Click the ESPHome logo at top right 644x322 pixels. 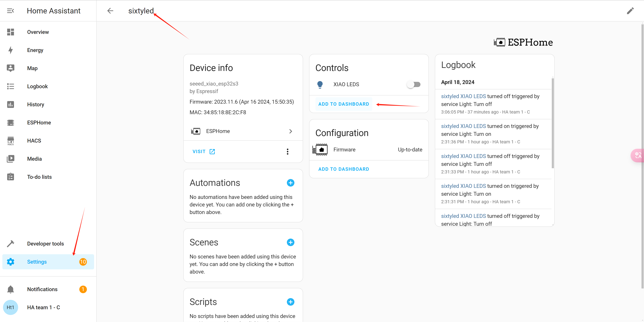coord(523,42)
